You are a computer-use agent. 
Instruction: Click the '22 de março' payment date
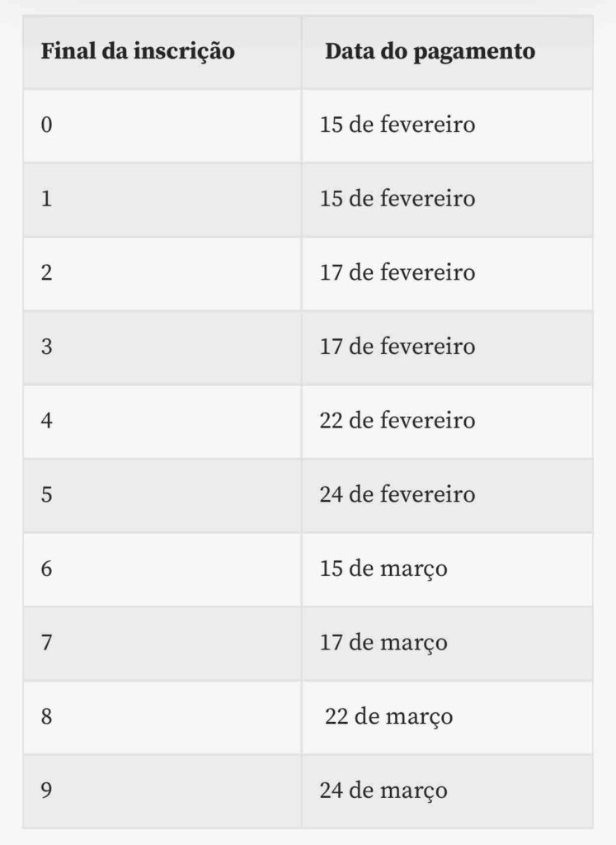[388, 717]
